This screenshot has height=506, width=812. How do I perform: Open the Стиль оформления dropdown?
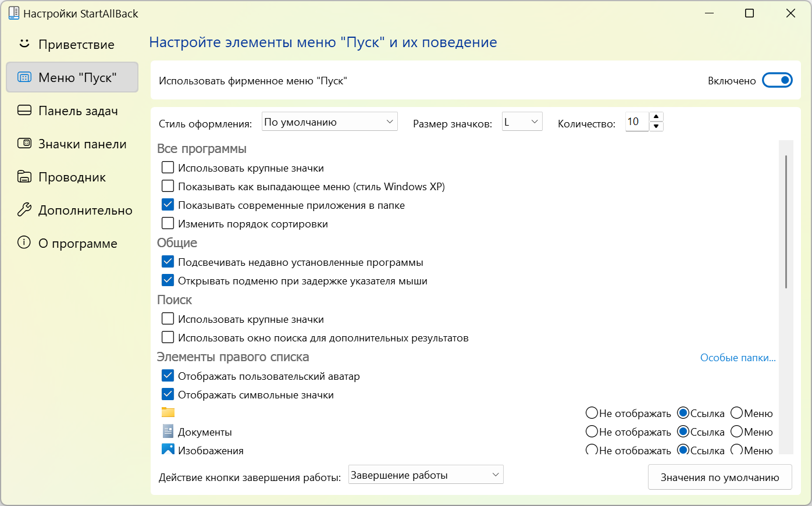pyautogui.click(x=330, y=122)
